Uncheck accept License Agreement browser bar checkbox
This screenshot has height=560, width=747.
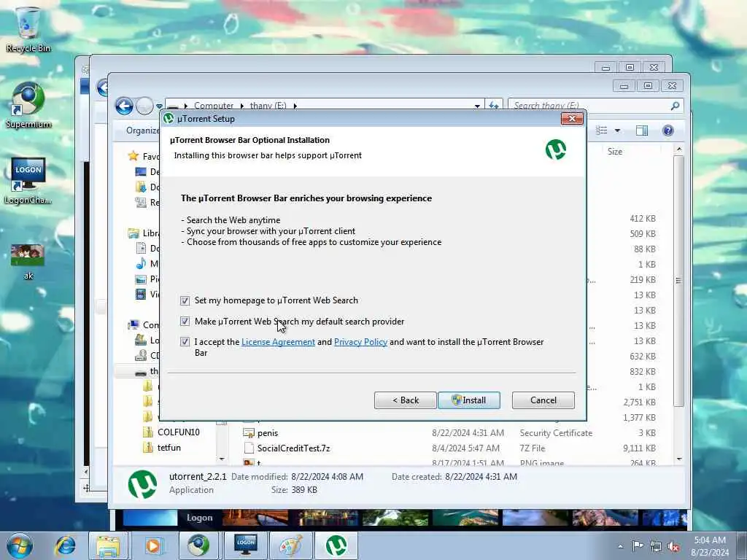click(185, 342)
